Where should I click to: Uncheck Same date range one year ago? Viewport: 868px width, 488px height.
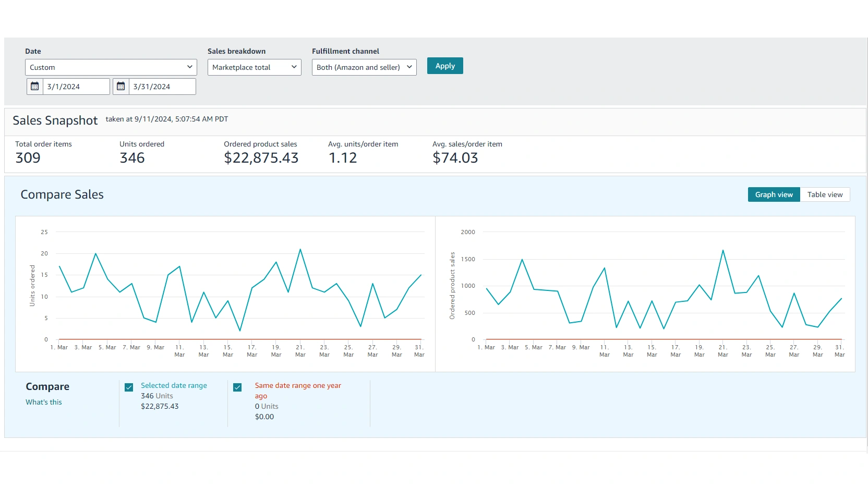[237, 387]
